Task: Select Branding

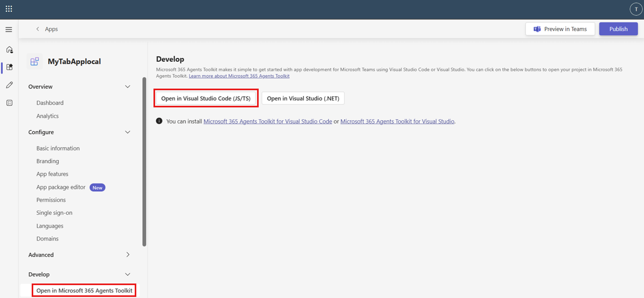Action: [48, 161]
